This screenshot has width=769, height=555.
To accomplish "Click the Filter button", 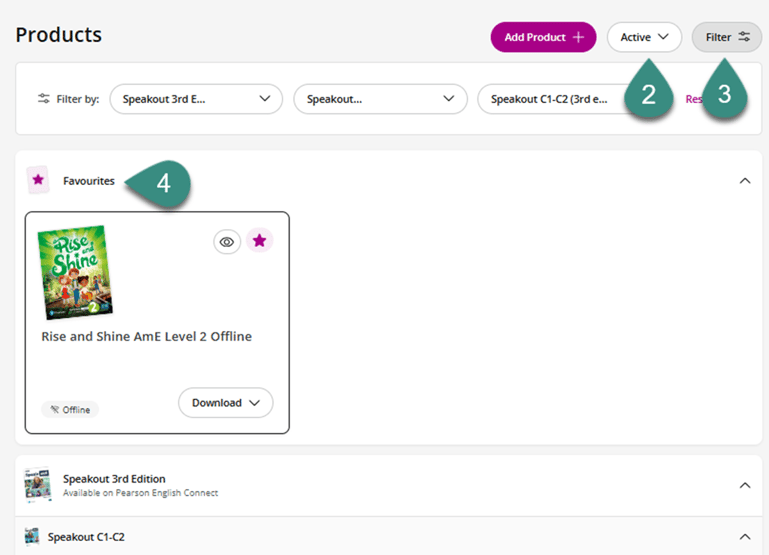I will pyautogui.click(x=726, y=37).
